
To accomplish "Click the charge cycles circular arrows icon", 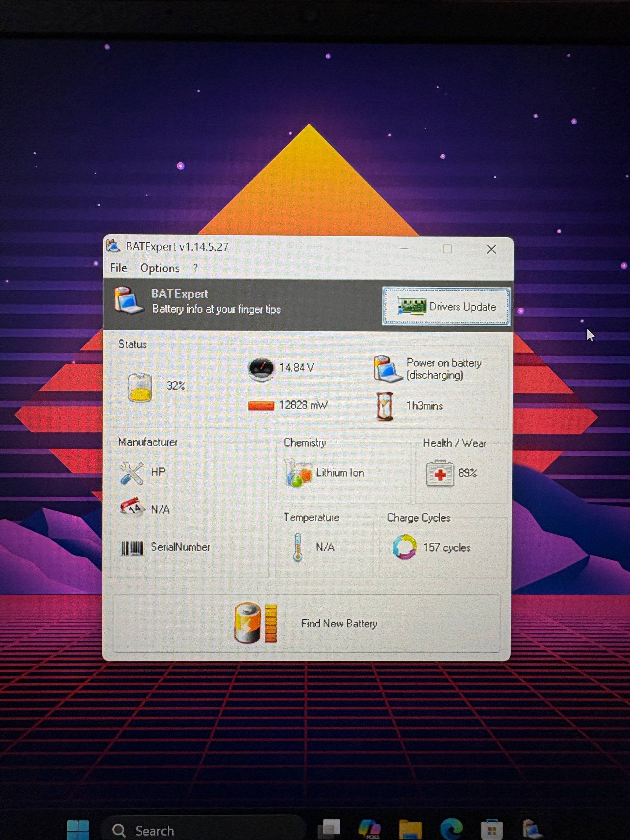I will (x=405, y=547).
